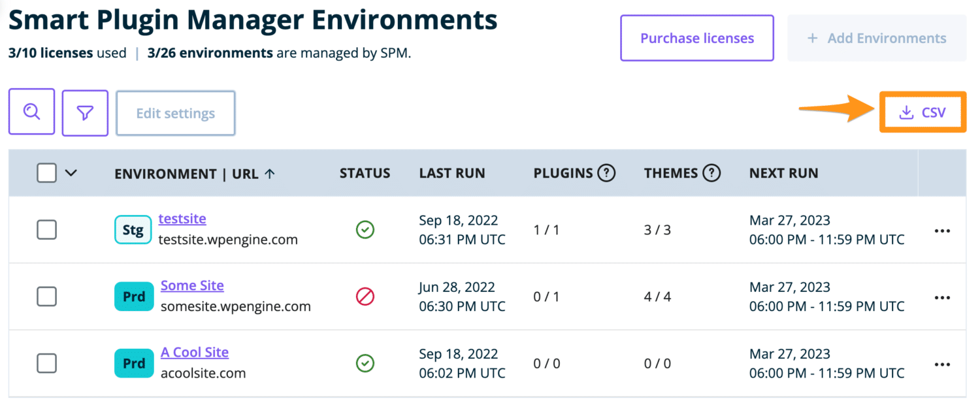This screenshot has width=980, height=405.
Task: Click the CSV download icon
Action: pyautogui.click(x=906, y=112)
